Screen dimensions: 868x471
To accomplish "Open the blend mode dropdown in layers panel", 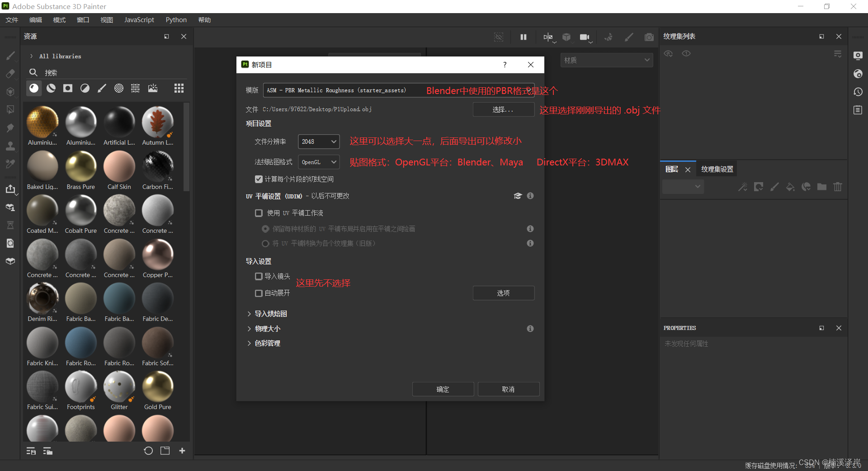I will [x=683, y=186].
